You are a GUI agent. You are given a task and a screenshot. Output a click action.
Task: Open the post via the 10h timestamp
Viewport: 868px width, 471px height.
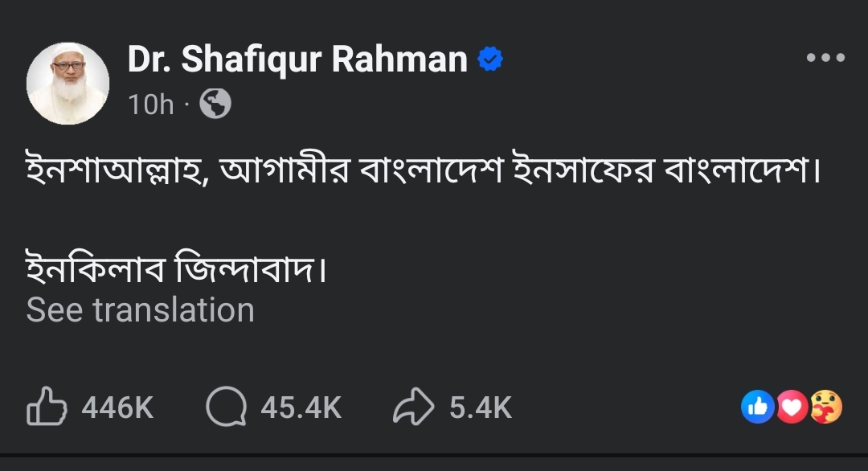click(x=151, y=104)
